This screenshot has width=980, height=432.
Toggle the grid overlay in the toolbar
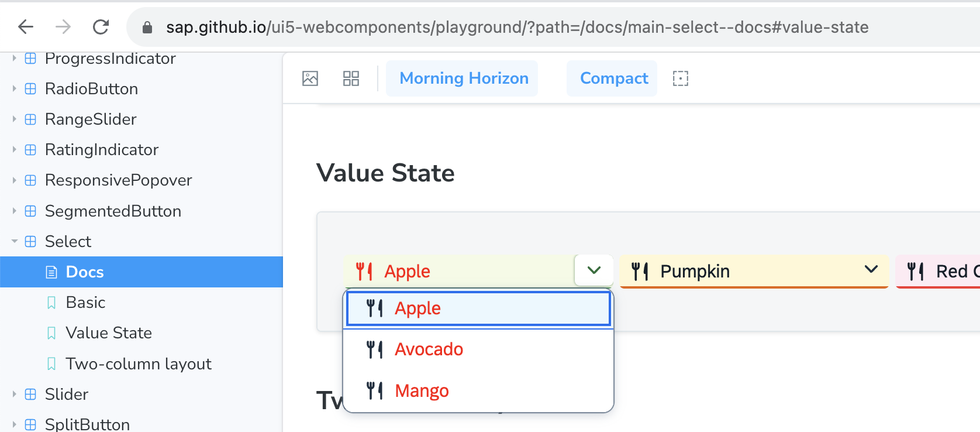(351, 78)
